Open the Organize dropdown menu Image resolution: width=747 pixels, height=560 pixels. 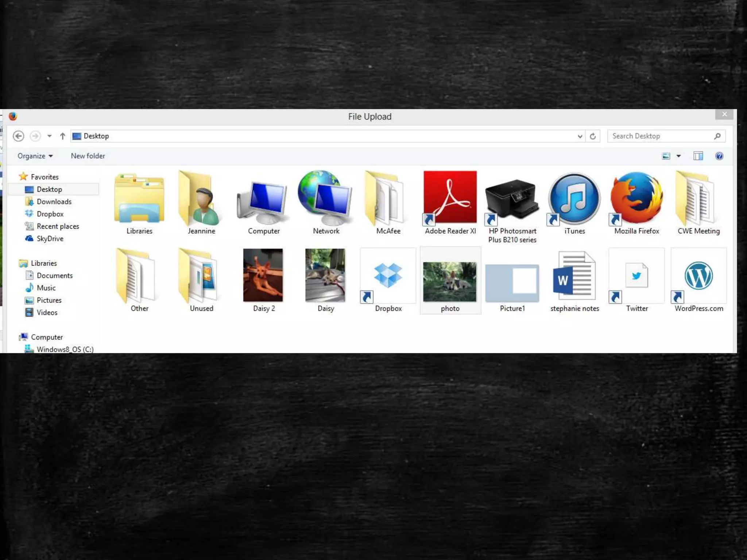point(35,156)
